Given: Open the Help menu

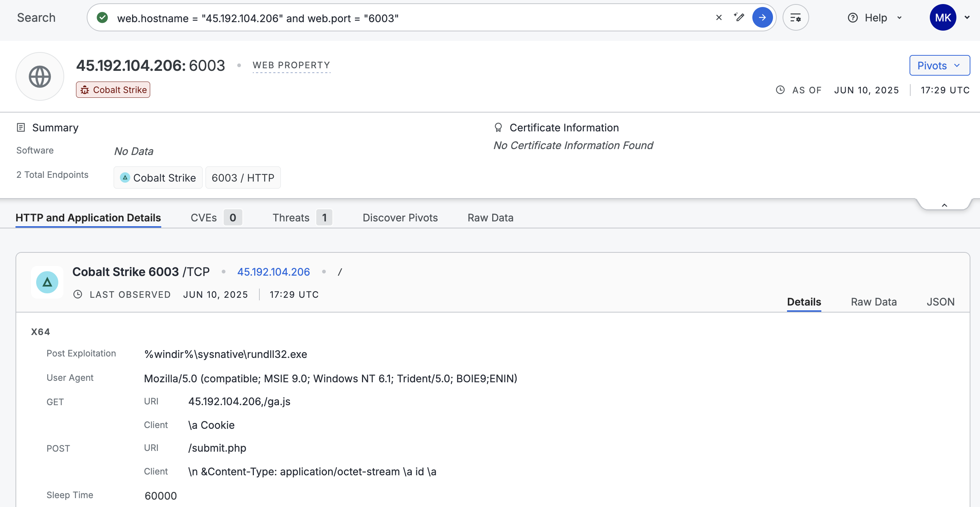Looking at the screenshot, I should 874,18.
